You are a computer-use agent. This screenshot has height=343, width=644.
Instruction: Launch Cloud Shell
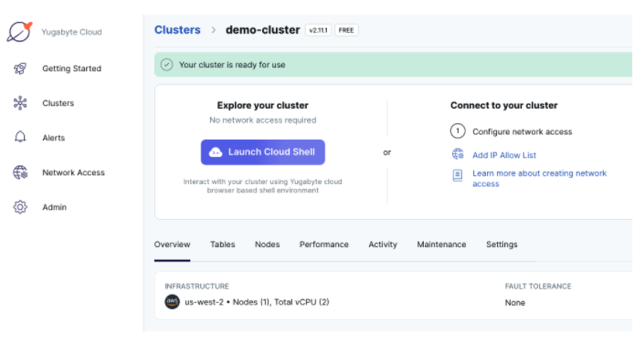pyautogui.click(x=263, y=152)
